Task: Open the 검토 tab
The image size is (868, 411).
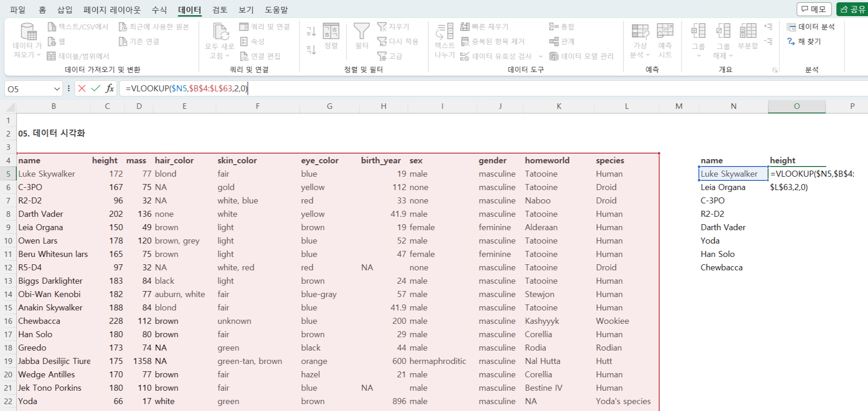Action: (220, 10)
